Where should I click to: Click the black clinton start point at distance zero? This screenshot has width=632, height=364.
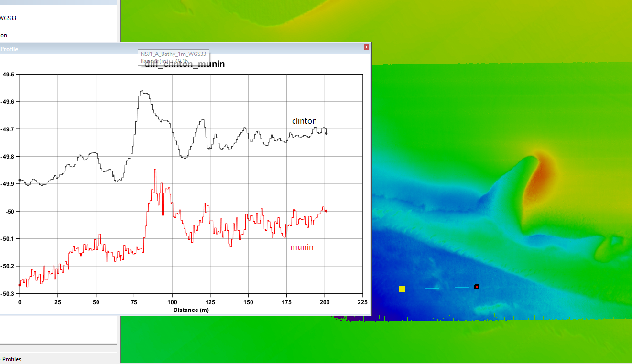tap(20, 180)
